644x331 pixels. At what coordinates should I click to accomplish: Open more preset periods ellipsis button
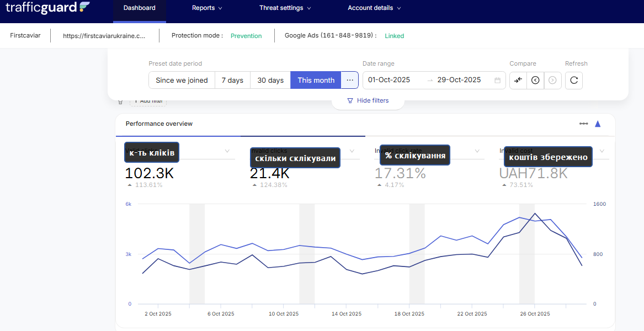click(x=350, y=80)
